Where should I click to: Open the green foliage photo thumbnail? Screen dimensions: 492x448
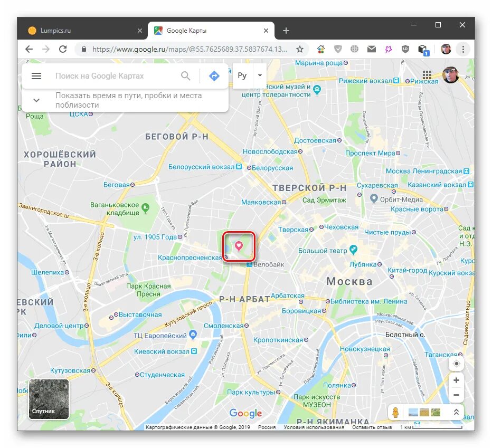pos(436,412)
